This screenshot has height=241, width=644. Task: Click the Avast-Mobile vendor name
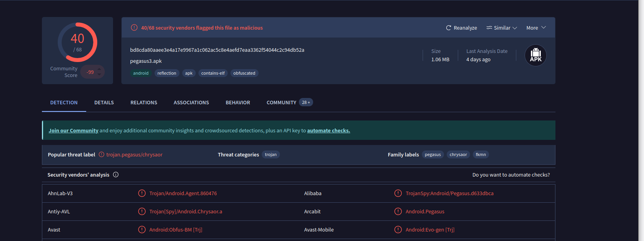[319, 230]
